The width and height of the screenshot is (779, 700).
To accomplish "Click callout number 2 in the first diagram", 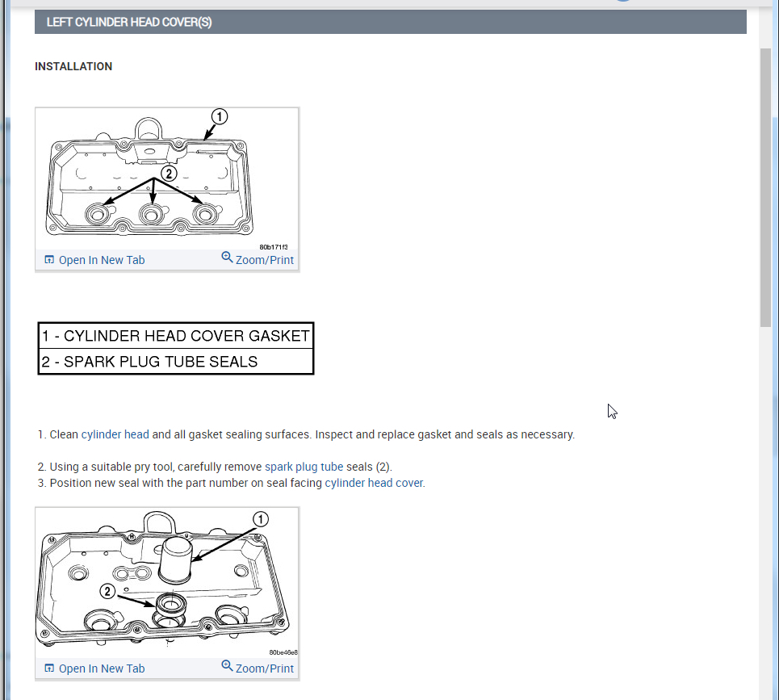I will pos(169,174).
